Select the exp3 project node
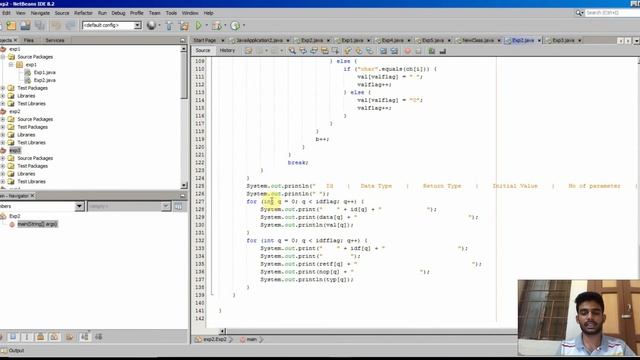 point(15,150)
